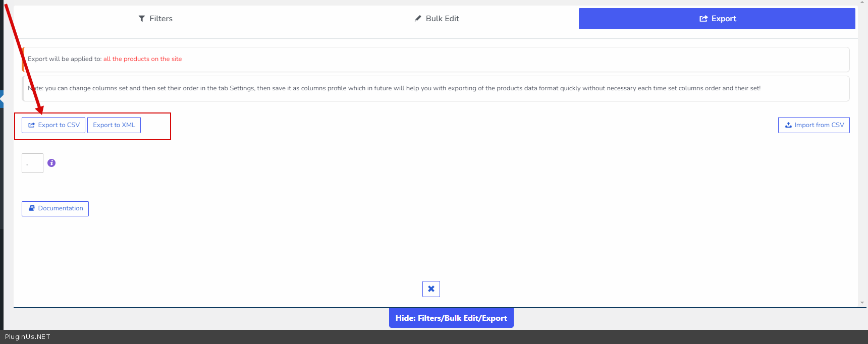Choose the Import from CSV button
The width and height of the screenshot is (868, 344).
point(813,125)
